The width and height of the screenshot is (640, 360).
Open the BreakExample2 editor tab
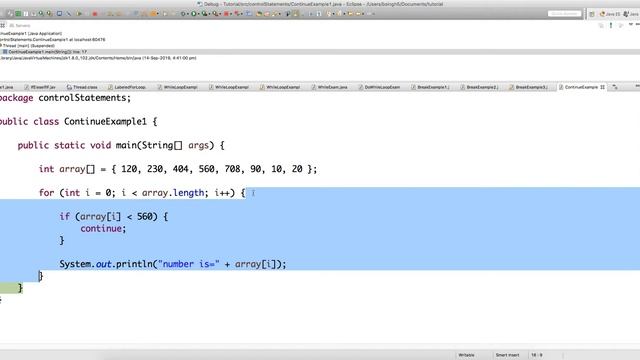(x=479, y=87)
